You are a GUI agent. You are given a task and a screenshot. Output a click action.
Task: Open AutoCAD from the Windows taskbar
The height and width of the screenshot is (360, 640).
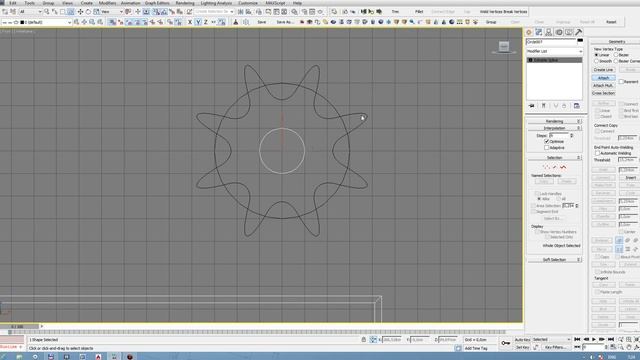pyautogui.click(x=98, y=357)
